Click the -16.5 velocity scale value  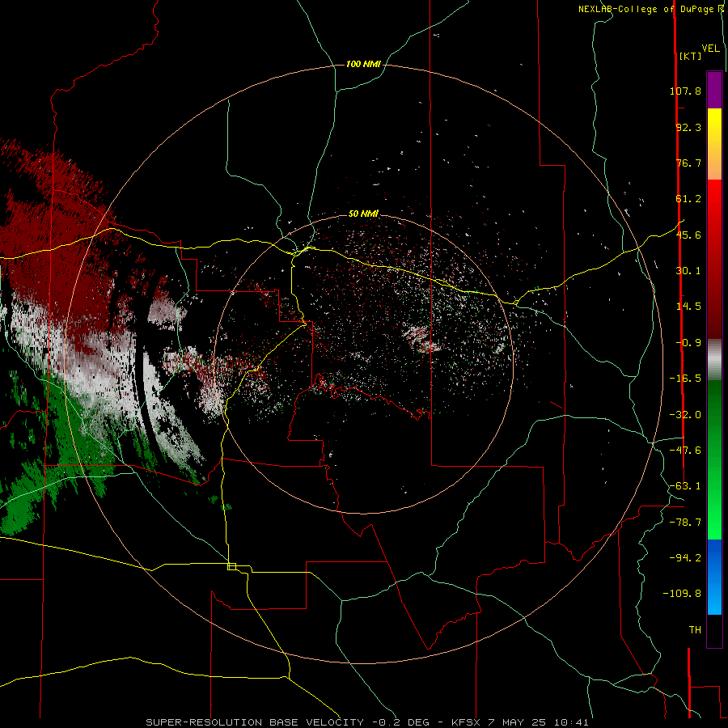click(x=685, y=379)
